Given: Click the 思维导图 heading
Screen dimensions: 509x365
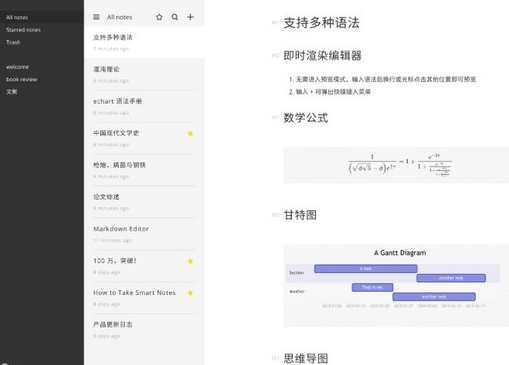Looking at the screenshot, I should 306,358.
